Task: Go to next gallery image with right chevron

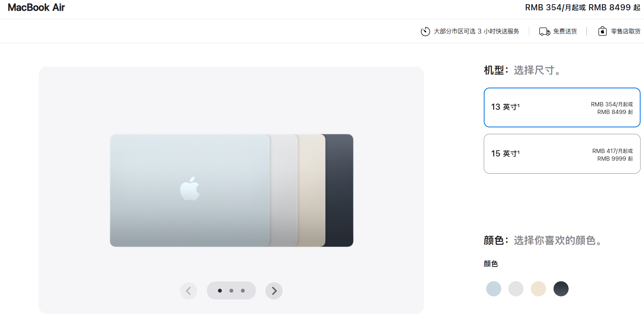Action: [274, 291]
